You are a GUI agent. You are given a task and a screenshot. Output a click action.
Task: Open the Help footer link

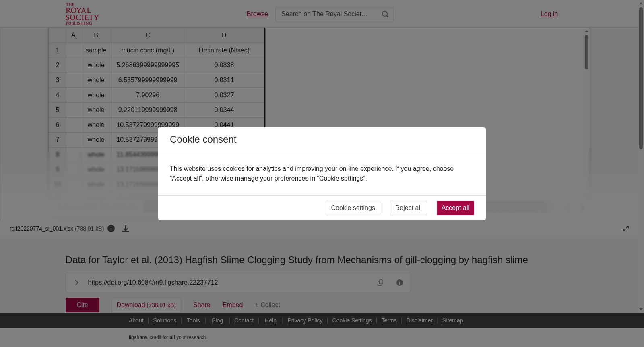tap(270, 320)
